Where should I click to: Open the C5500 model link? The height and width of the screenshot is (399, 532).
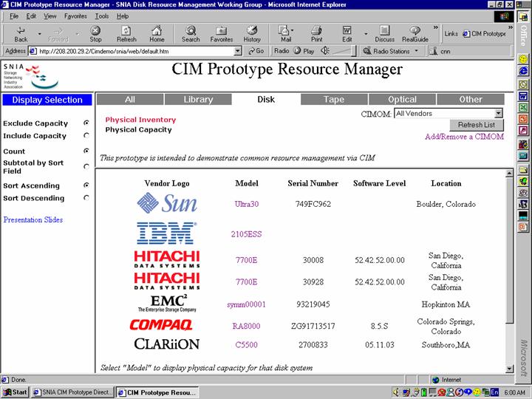point(246,345)
